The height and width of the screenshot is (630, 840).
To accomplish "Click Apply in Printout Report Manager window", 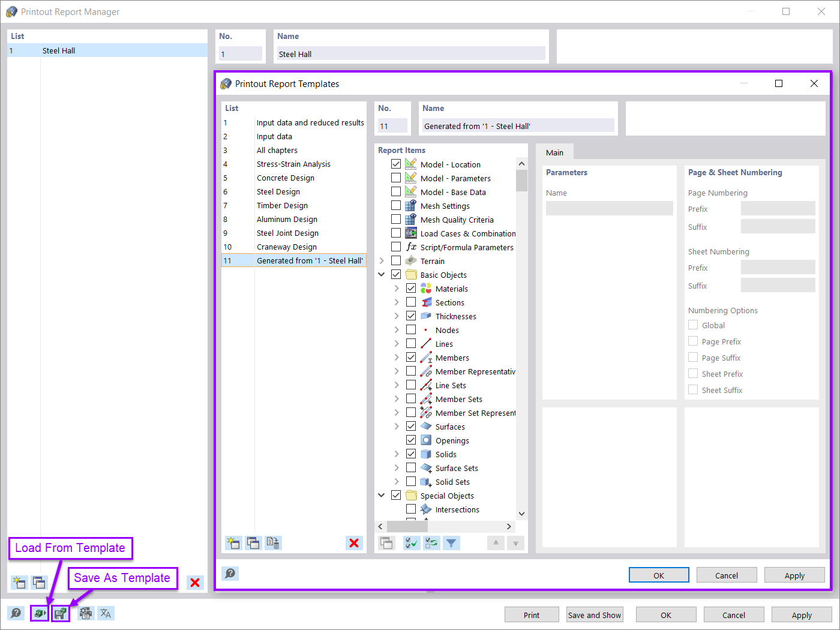I will [802, 614].
